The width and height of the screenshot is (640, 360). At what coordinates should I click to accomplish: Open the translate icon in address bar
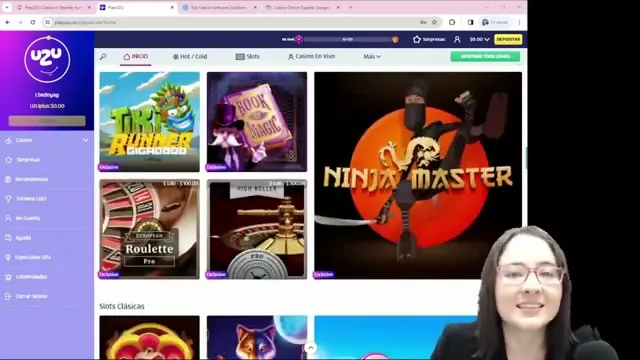click(x=423, y=22)
